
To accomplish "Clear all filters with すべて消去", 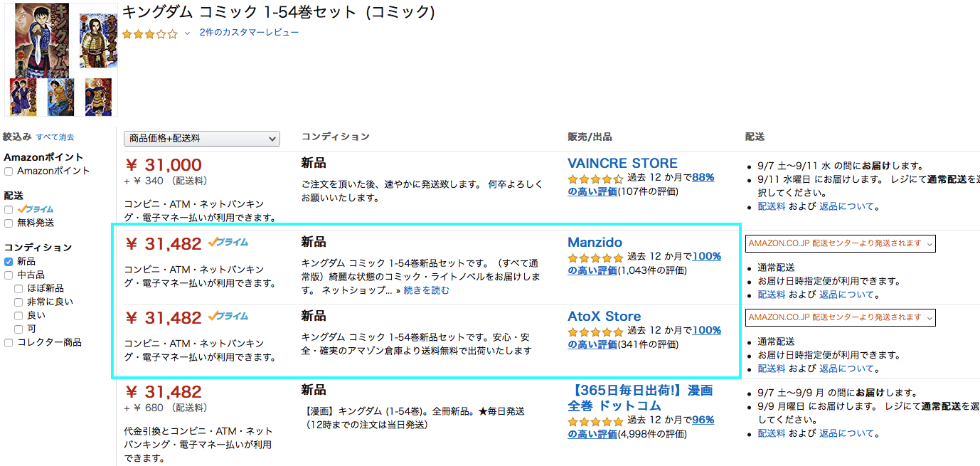I will coord(55,137).
